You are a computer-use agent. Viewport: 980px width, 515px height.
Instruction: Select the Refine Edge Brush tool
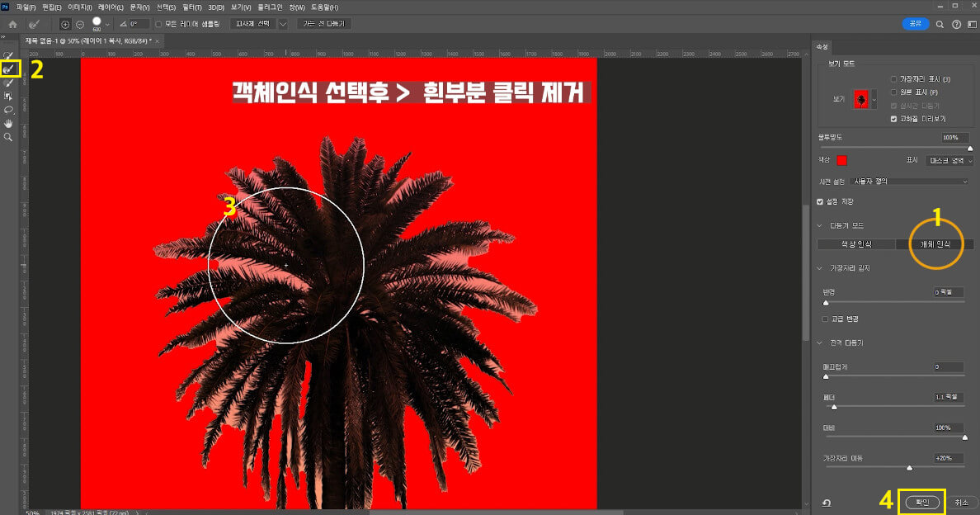(8, 69)
